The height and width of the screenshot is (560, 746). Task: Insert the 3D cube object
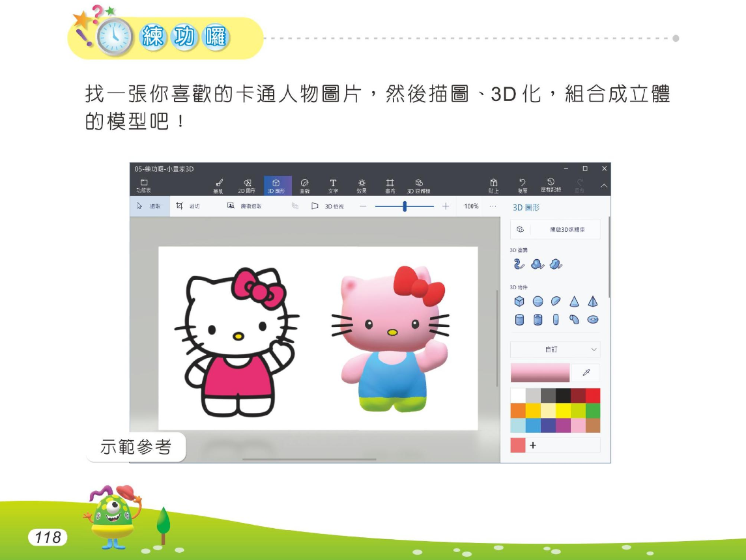click(x=519, y=301)
